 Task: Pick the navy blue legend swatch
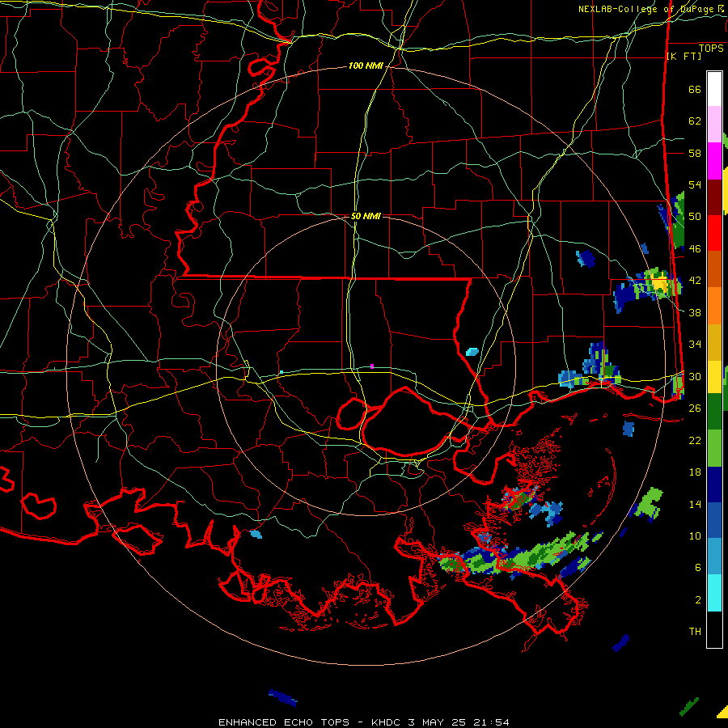coord(714,485)
